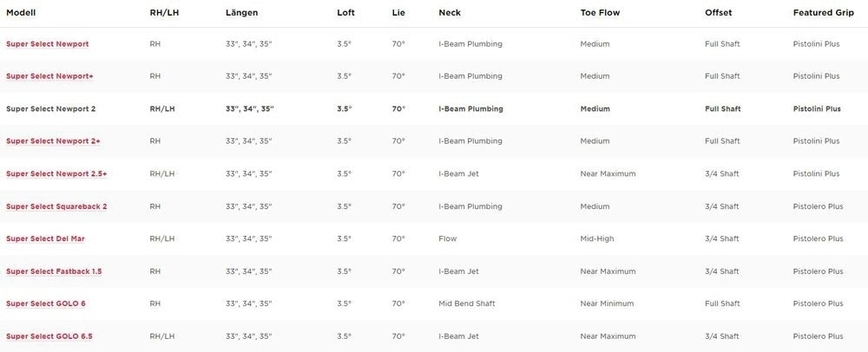Click the Offset column header
This screenshot has height=352, width=868.
click(718, 13)
